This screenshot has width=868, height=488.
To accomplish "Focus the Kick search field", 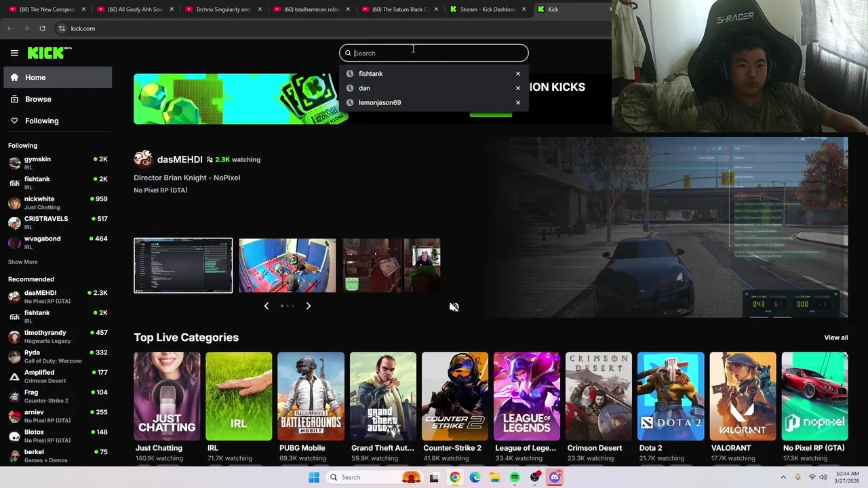I will click(434, 53).
